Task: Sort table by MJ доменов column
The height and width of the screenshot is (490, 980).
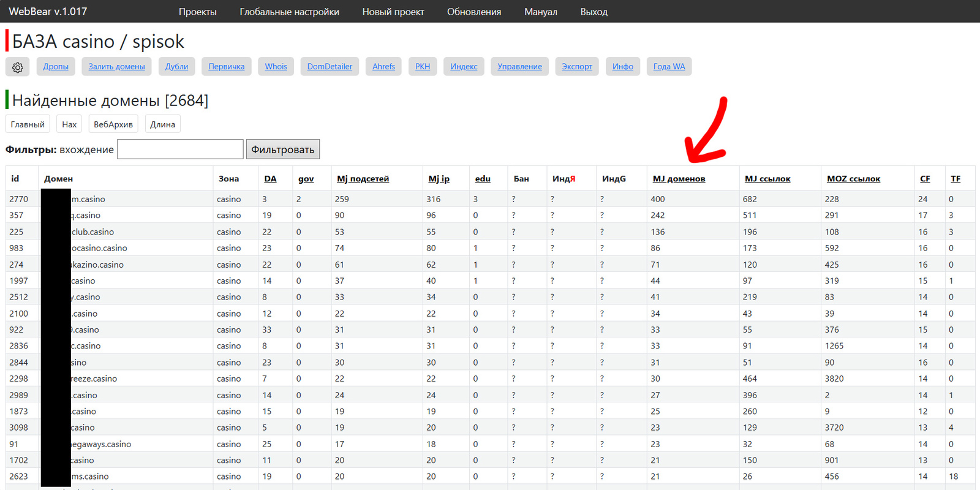Action: point(679,179)
